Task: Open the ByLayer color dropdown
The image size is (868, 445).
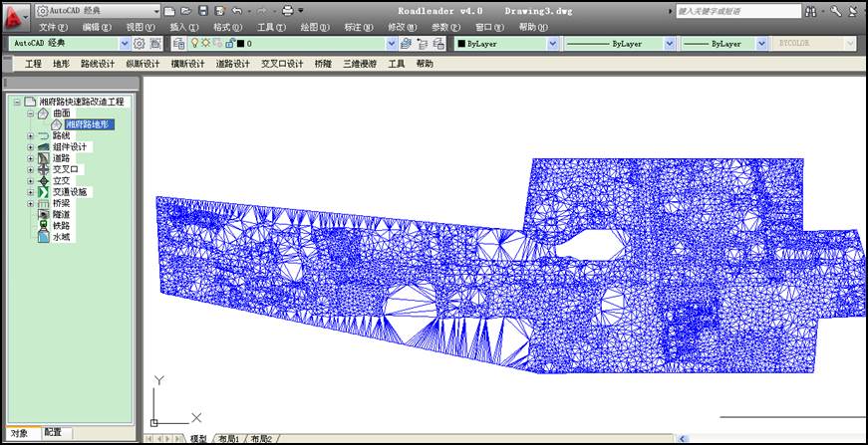Action: tap(552, 44)
